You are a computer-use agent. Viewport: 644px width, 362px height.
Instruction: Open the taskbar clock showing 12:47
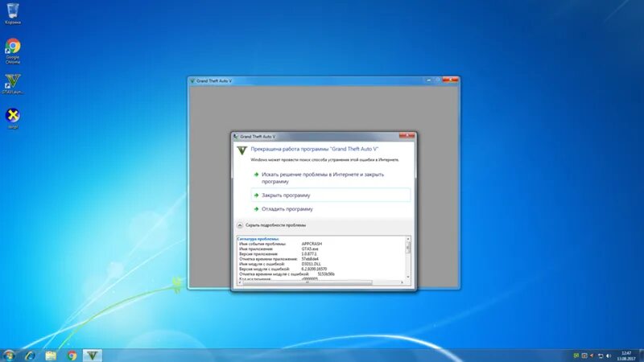pos(626,356)
